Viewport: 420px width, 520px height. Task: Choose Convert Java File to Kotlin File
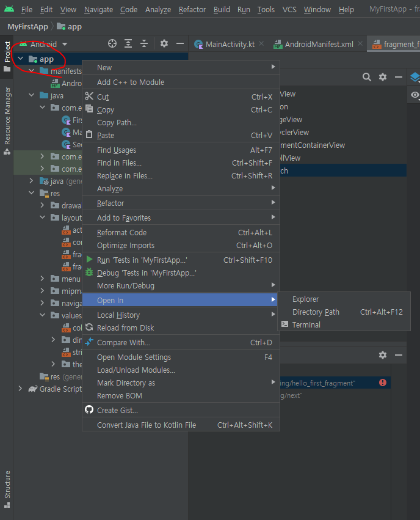(x=181, y=425)
